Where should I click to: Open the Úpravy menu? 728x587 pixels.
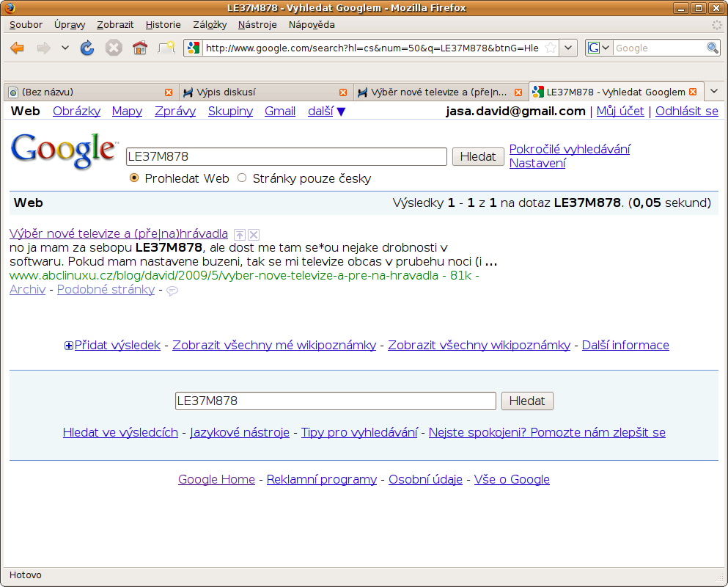[70, 25]
